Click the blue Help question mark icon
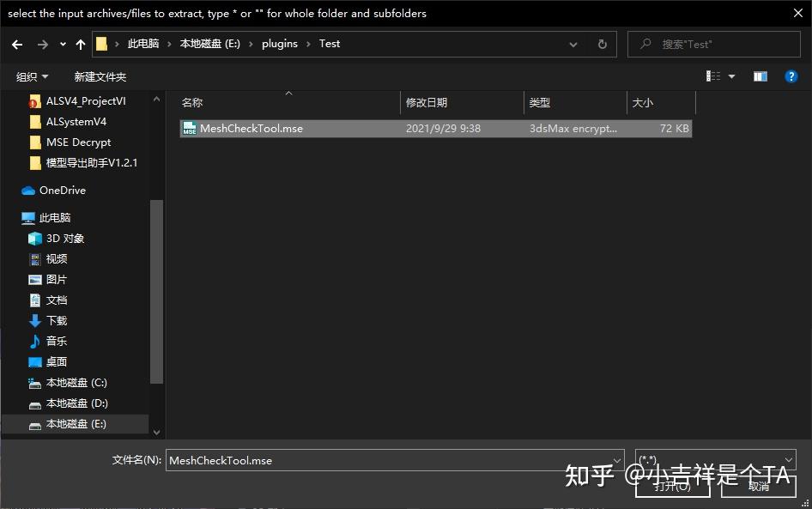Viewport: 812px width, 509px height. pyautogui.click(x=791, y=76)
